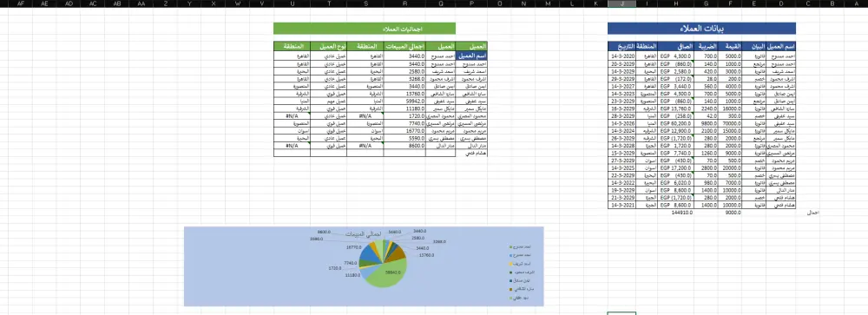Click the yellow legend marker in chart legend
Screen dimensions: 868x315
pos(511,264)
